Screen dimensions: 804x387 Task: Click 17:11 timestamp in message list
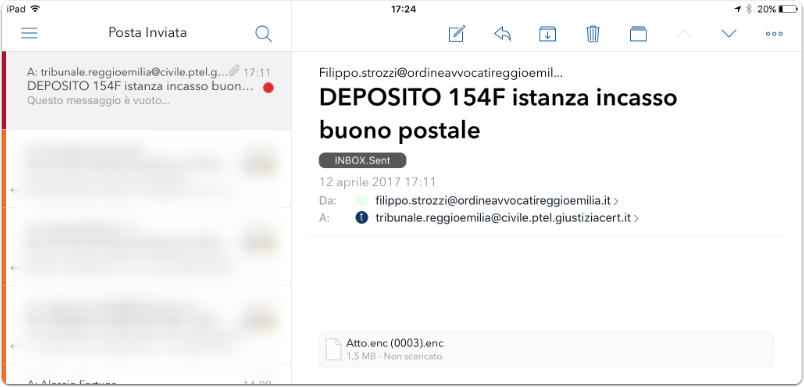[257, 72]
